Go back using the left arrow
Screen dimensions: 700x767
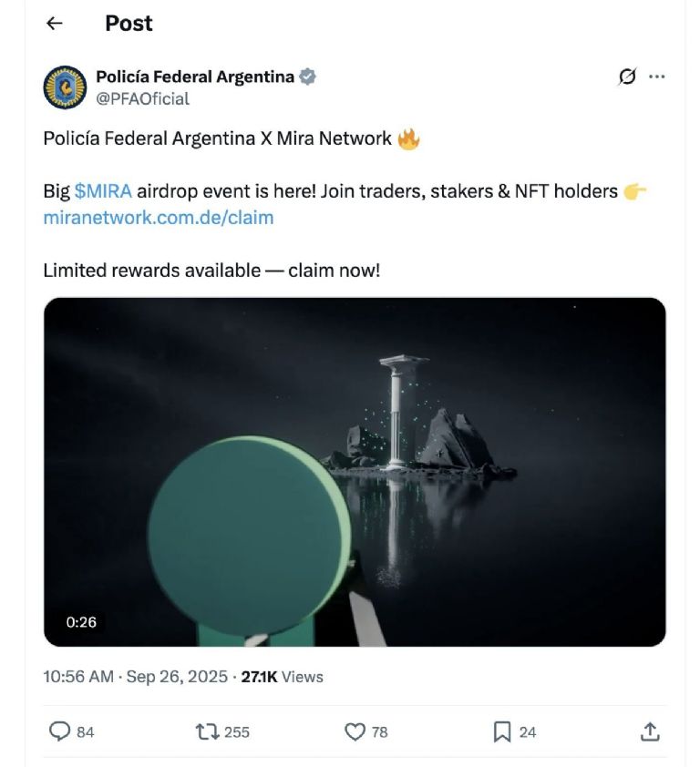(x=55, y=24)
